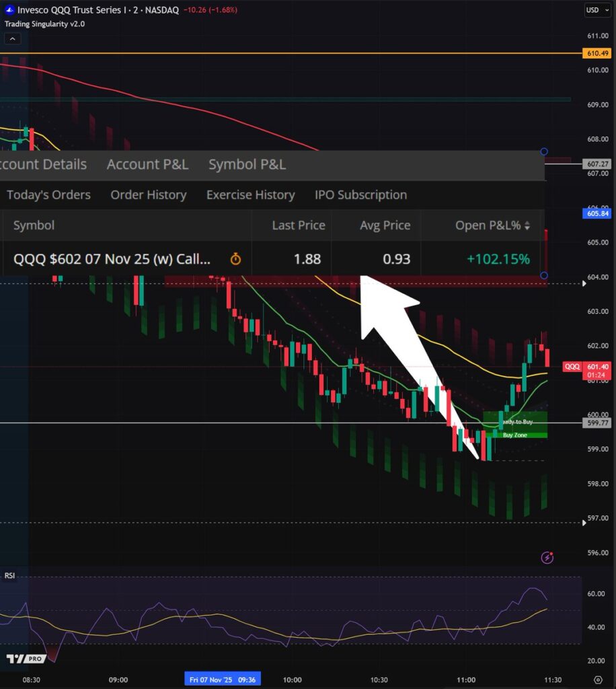Click the QQQ symbol logo icon
This screenshot has width=616, height=689.
click(x=9, y=10)
